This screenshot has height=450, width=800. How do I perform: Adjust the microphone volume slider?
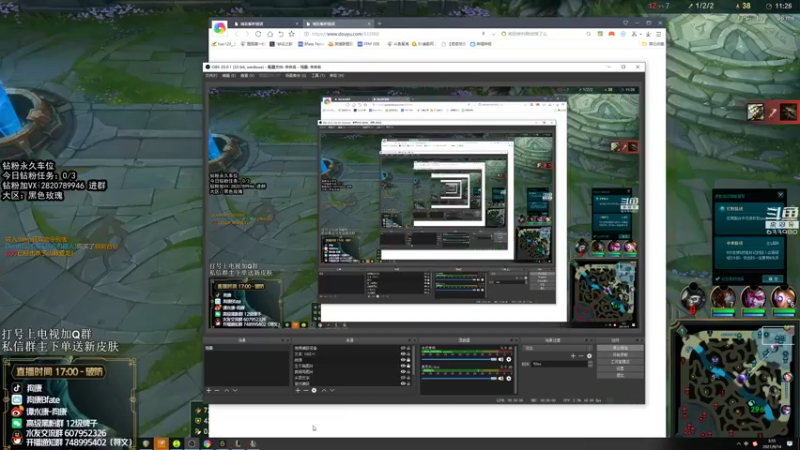click(x=458, y=379)
